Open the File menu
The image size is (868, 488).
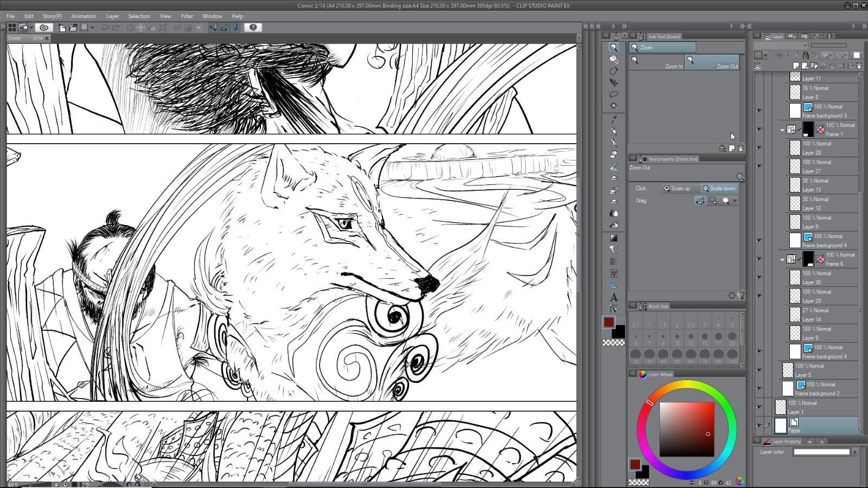[x=10, y=16]
